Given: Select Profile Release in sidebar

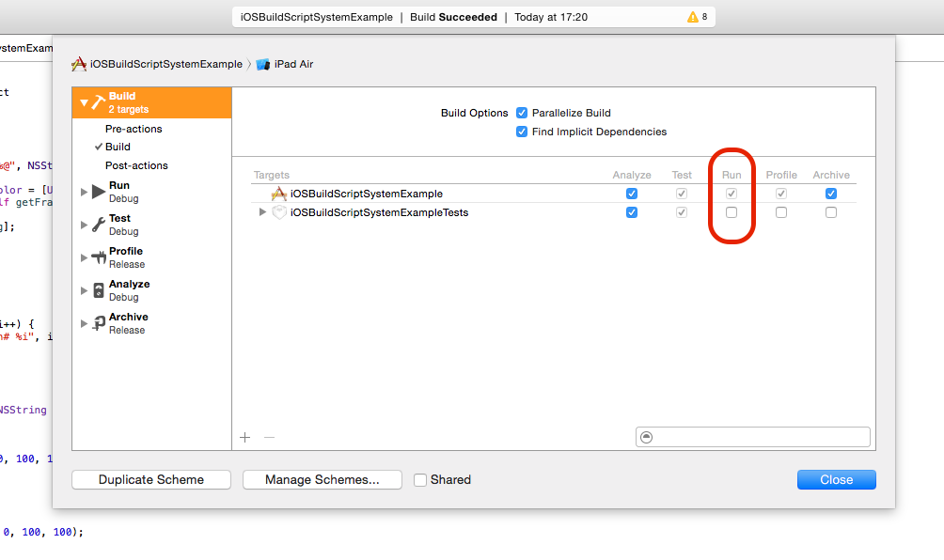Looking at the screenshot, I should [x=151, y=257].
